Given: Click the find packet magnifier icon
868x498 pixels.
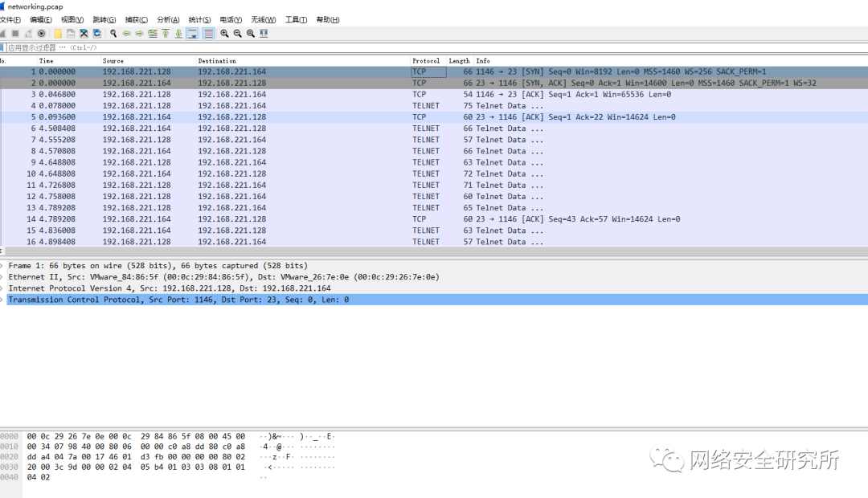Looking at the screenshot, I should click(x=113, y=33).
